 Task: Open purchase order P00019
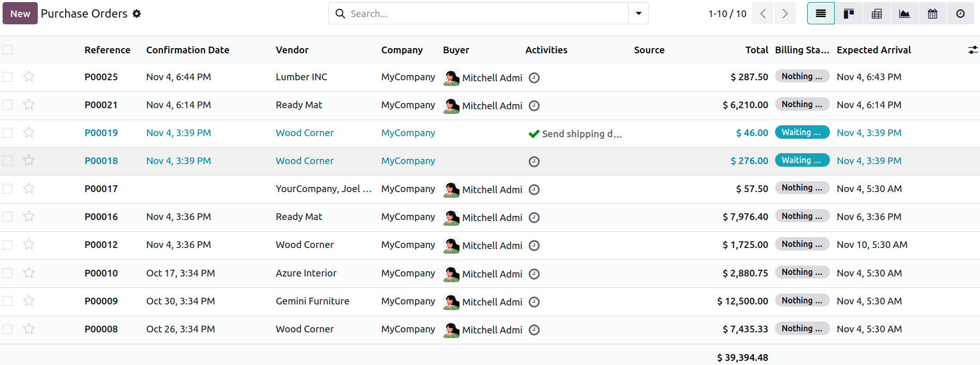(101, 133)
